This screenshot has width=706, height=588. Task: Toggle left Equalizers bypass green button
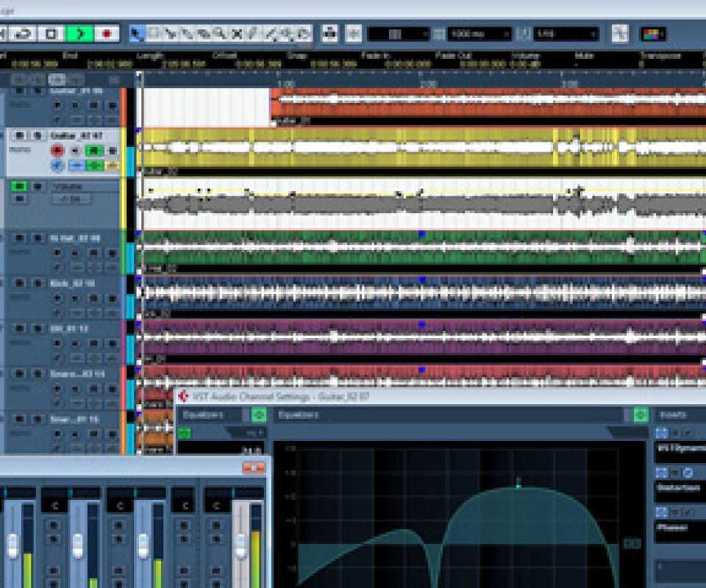click(x=259, y=415)
